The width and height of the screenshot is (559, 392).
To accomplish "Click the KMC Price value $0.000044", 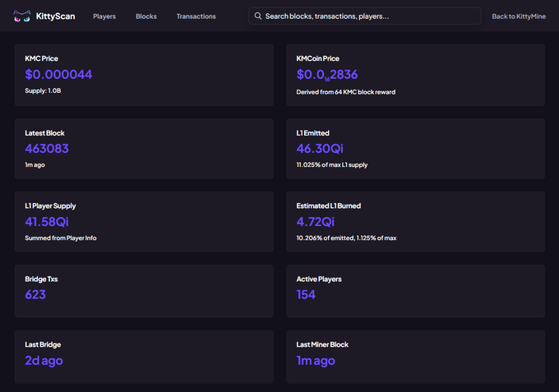I will pos(58,75).
